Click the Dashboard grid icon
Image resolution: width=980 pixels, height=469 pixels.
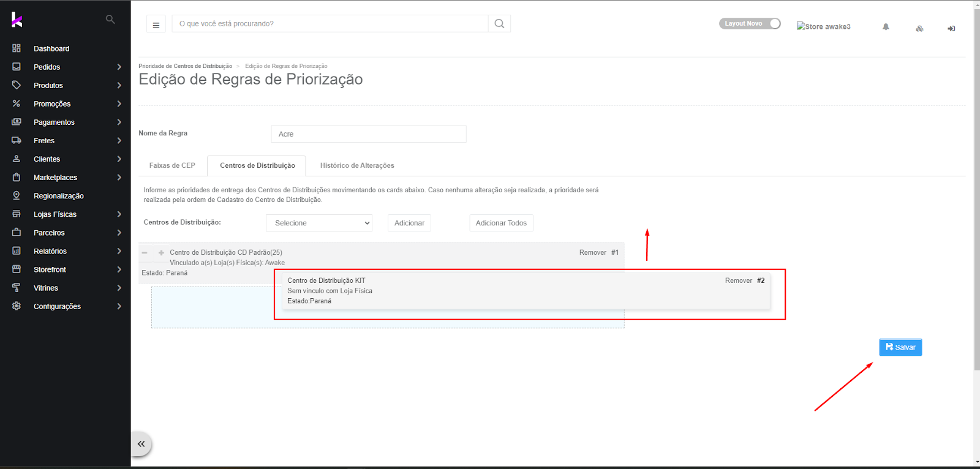coord(17,48)
